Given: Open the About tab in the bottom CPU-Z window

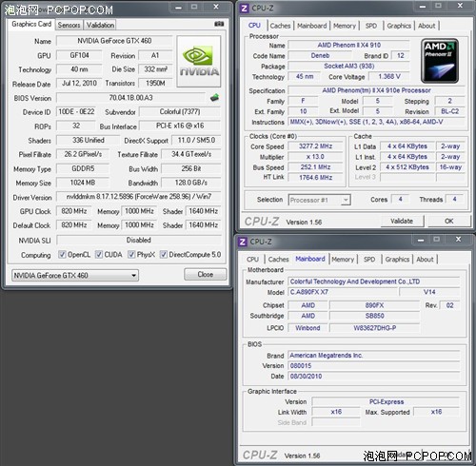Looking at the screenshot, I should (x=425, y=259).
